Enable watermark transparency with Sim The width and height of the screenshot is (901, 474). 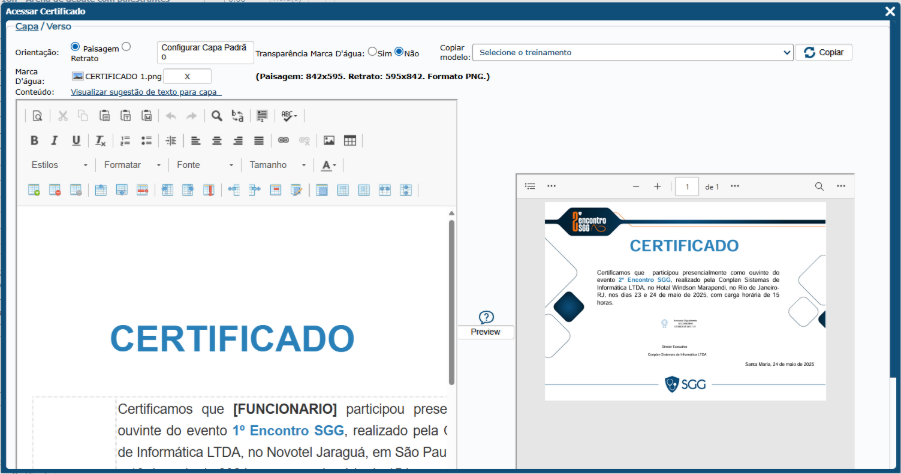[x=373, y=52]
